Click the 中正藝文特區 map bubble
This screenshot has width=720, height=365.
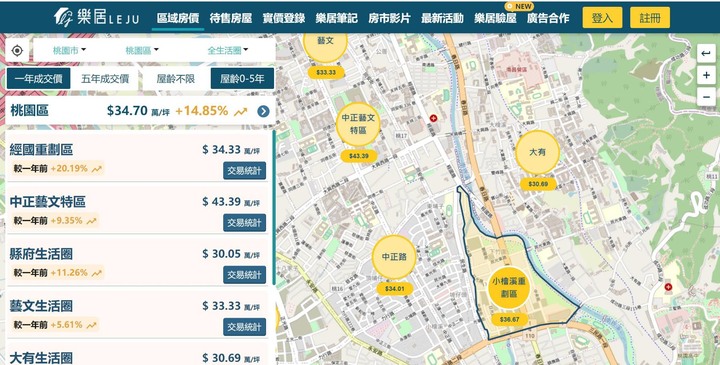[x=358, y=124]
